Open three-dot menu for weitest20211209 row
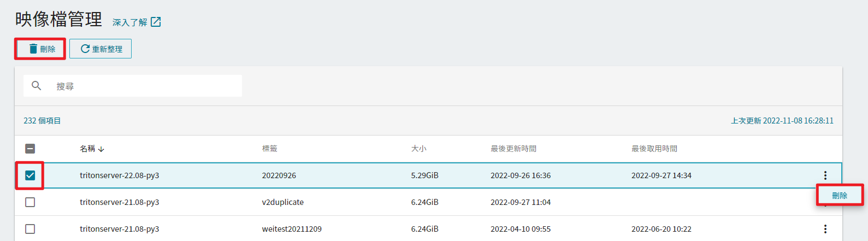868x241 pixels. pyautogui.click(x=825, y=229)
